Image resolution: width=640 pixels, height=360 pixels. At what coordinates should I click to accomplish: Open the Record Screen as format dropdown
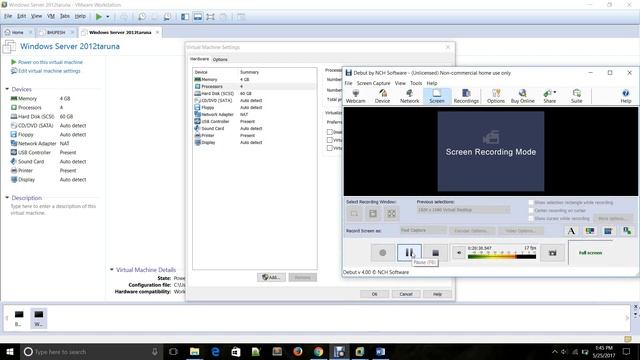point(423,231)
